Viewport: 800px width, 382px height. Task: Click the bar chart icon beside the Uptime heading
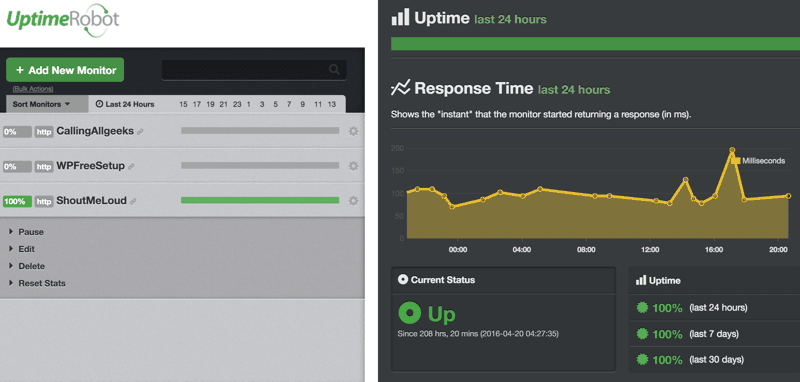tap(400, 18)
